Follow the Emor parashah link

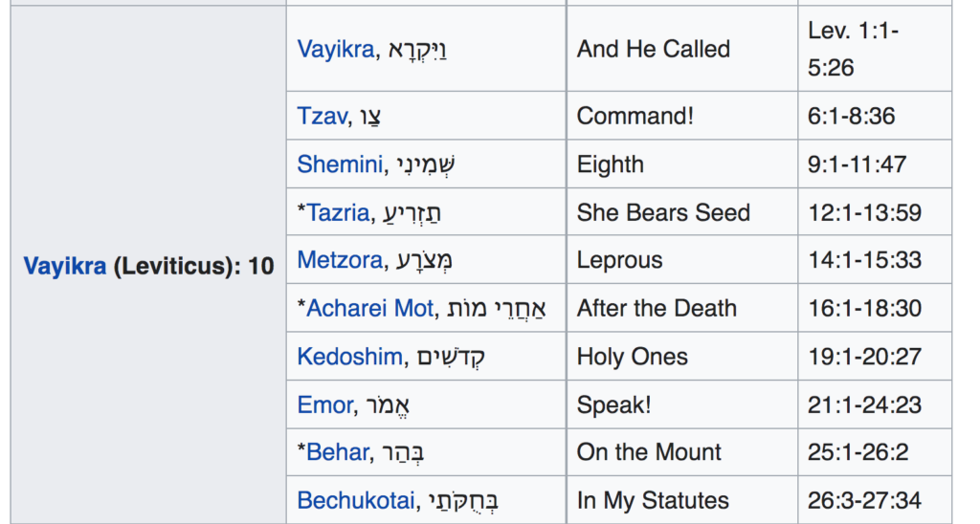(324, 404)
